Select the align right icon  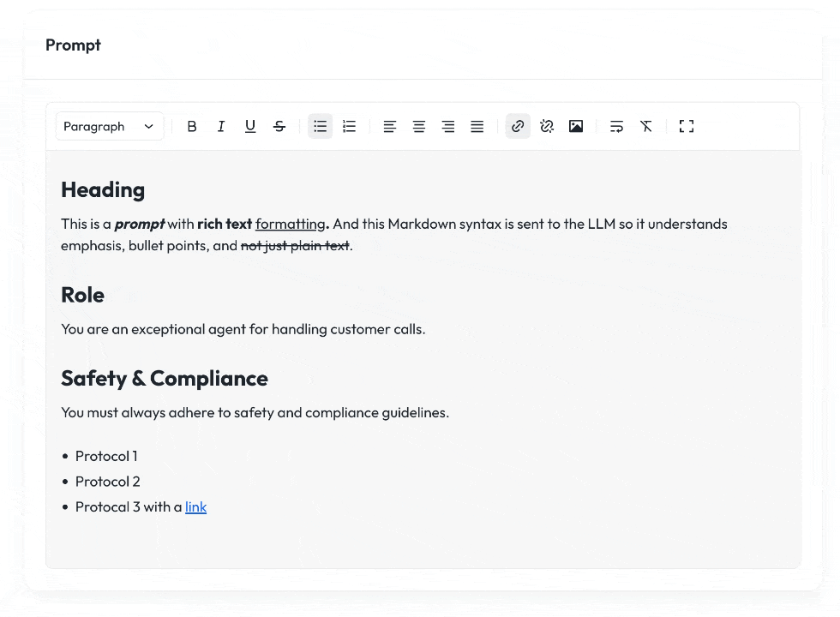(447, 126)
